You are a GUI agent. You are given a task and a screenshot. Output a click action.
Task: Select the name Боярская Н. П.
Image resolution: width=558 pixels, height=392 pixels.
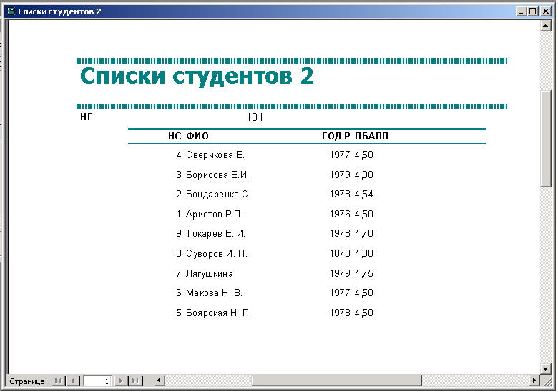pyautogui.click(x=218, y=313)
